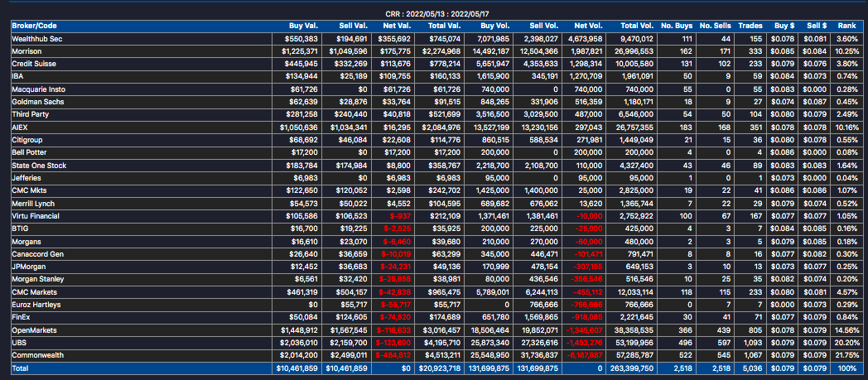Select the Credit Suisse broker name
The height and width of the screenshot is (380, 868).
(34, 64)
